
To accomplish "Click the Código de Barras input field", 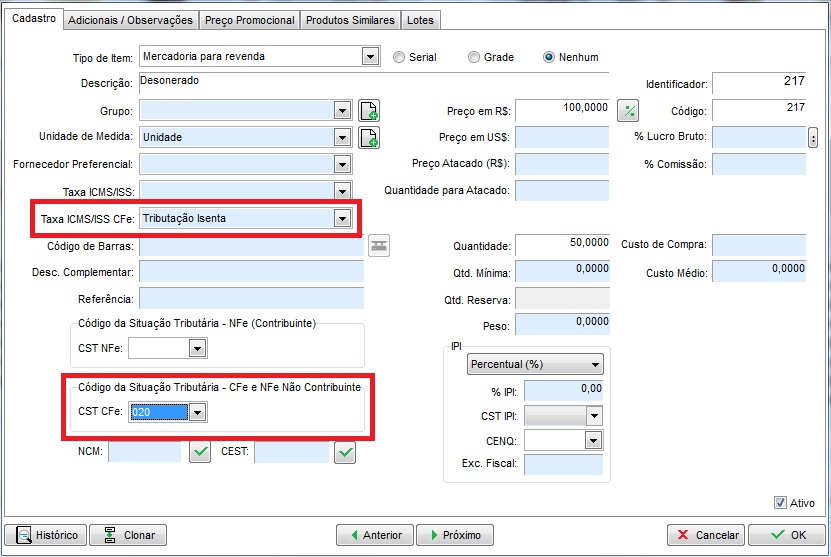I will tap(251, 246).
